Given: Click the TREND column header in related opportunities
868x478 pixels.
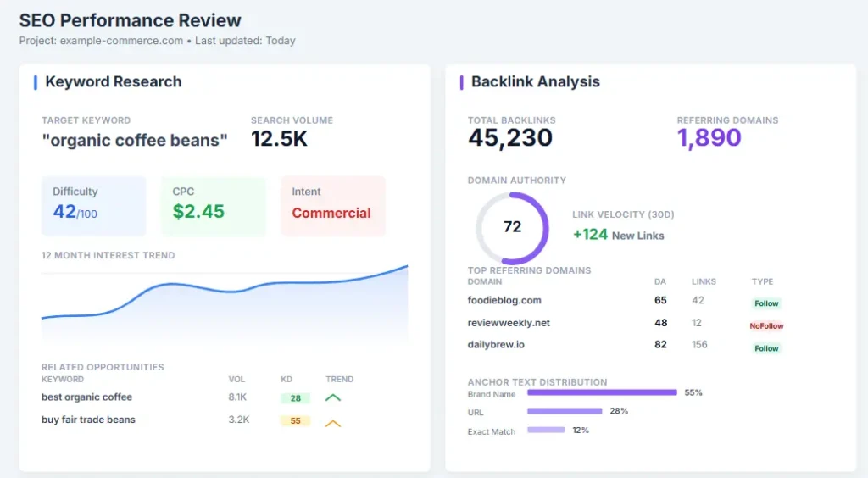Looking at the screenshot, I should [x=339, y=380].
